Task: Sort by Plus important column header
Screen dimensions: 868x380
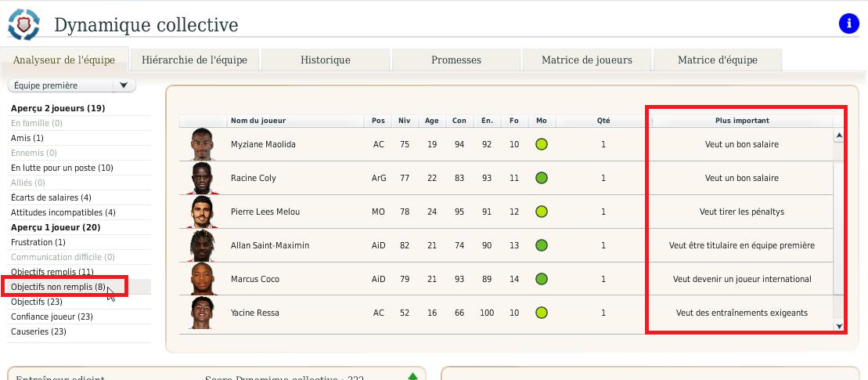Action: [742, 121]
